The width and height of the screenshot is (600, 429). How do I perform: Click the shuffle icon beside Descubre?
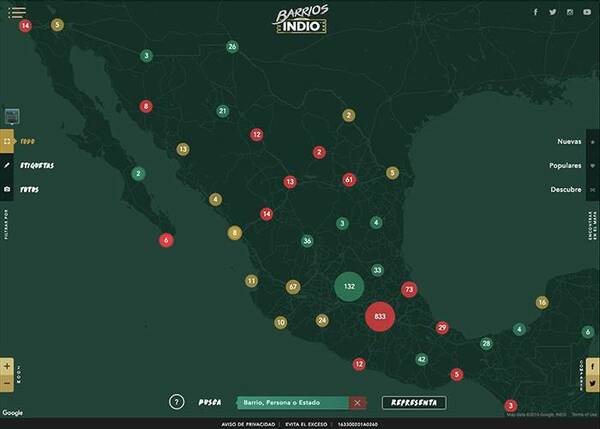(593, 189)
